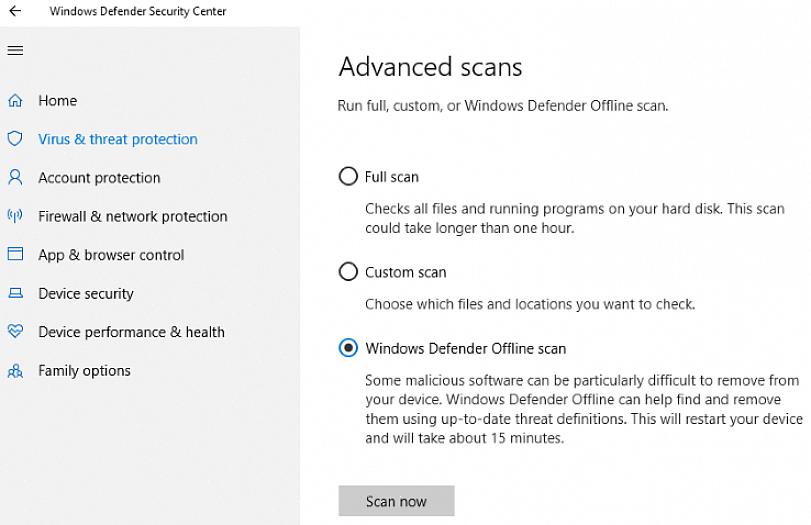Image resolution: width=811 pixels, height=525 pixels.
Task: Click the Home house icon
Action: point(15,100)
